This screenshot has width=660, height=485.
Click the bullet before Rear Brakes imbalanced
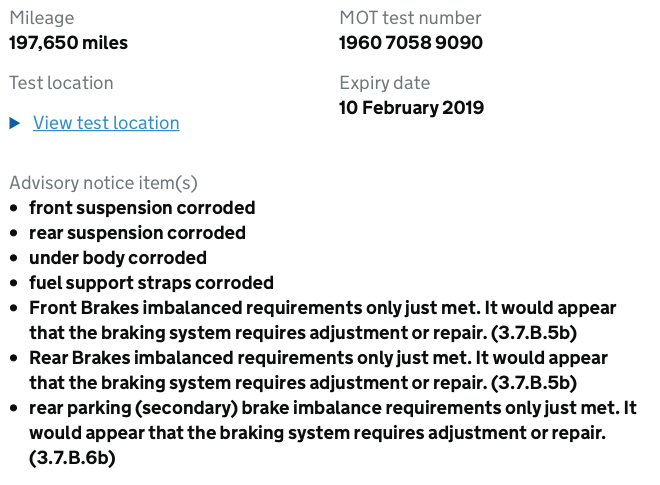[x=14, y=358]
